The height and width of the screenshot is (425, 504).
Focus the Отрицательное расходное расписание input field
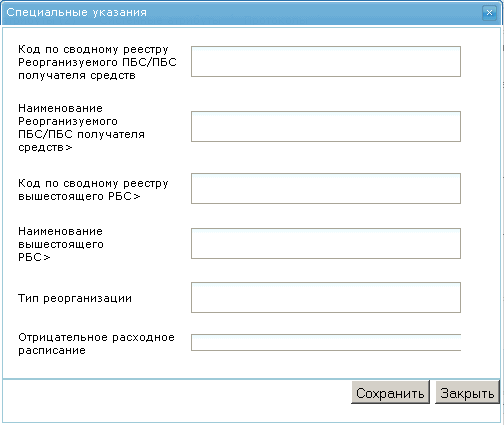coord(326,342)
